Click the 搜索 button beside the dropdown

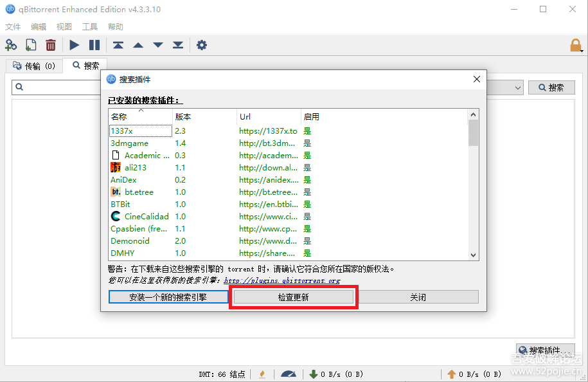[x=551, y=87]
